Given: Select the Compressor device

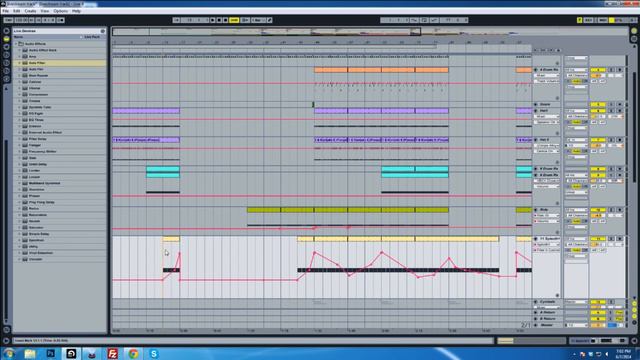Looking at the screenshot, I should (38, 95).
